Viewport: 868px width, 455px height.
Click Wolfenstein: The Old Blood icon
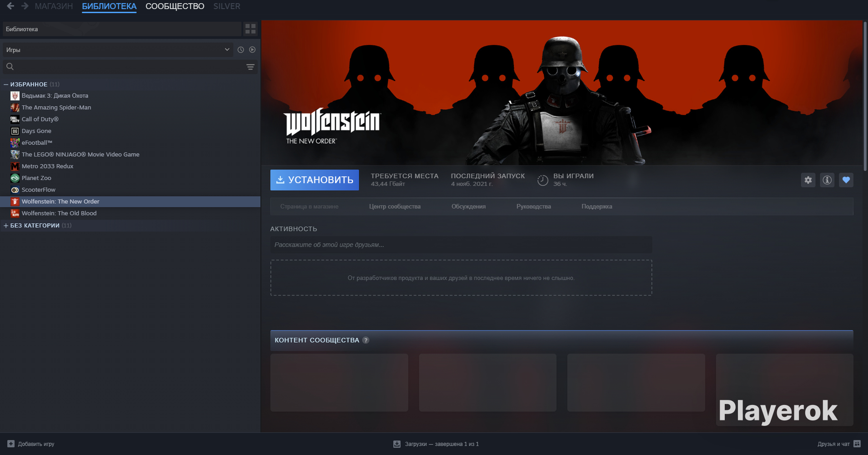click(15, 213)
